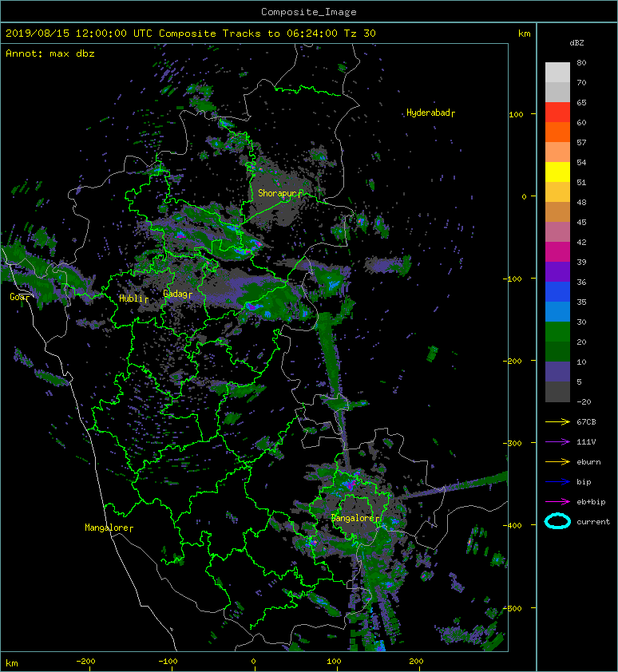Screen dimensions: 618x672
Task: Click the 67CB legend label
Action: coord(586,421)
